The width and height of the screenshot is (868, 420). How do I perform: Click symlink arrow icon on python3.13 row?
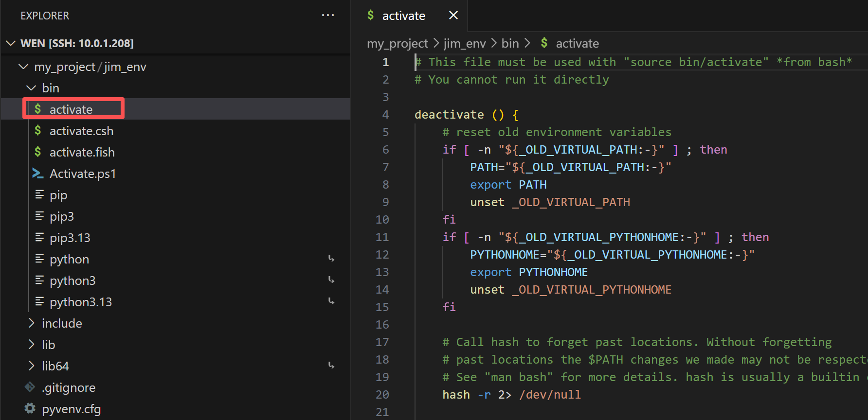(331, 301)
